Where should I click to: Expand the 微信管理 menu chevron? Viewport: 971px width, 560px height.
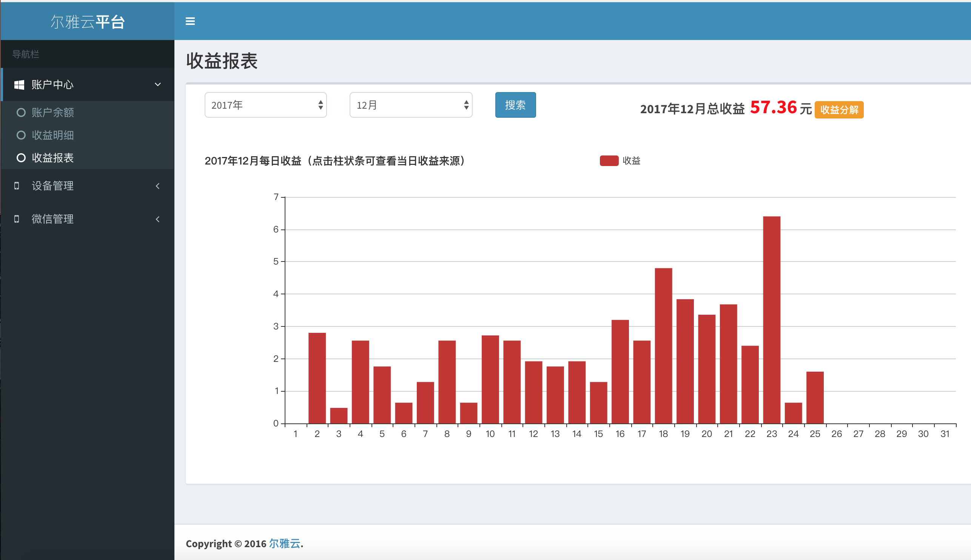[x=157, y=219]
